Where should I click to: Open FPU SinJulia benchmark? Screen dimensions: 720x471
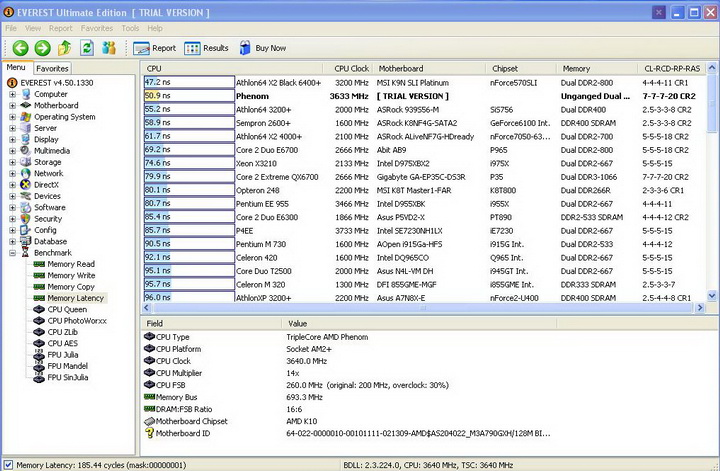click(61, 377)
